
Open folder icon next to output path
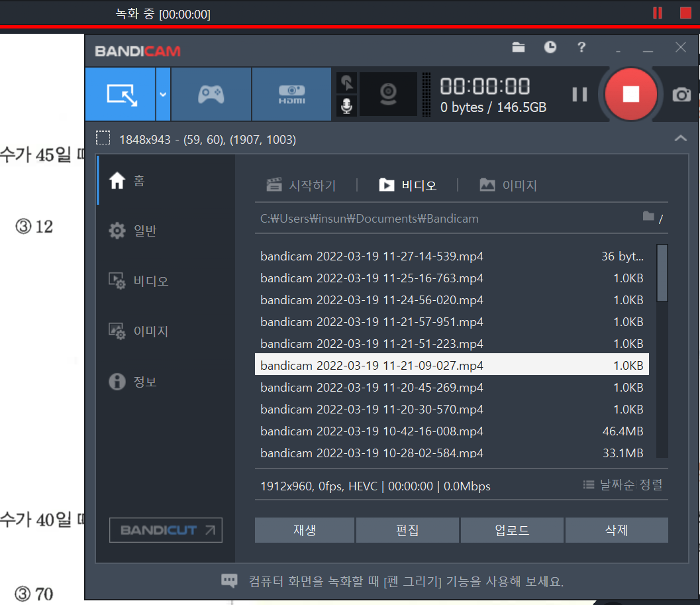[x=648, y=216]
